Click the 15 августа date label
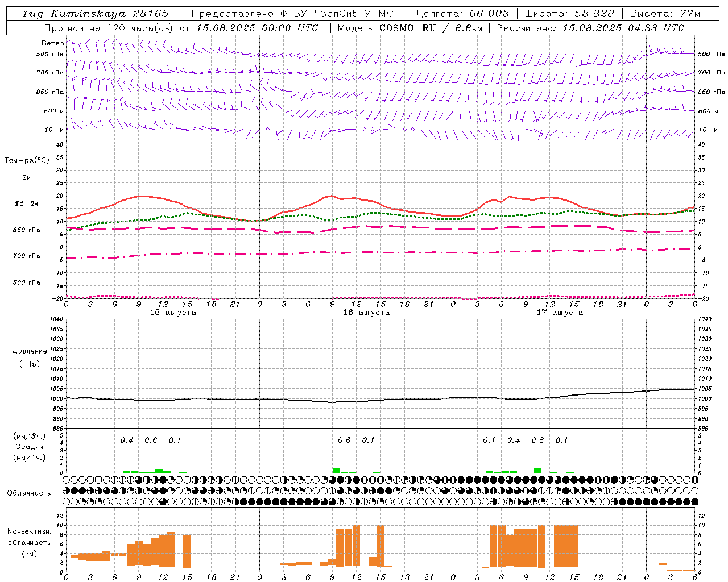The image size is (728, 582). (x=173, y=313)
